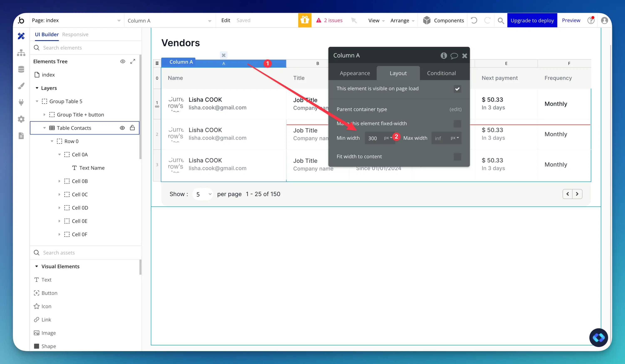Viewport: 625px width, 364px height.
Task: Collapse the Layers section
Action: pos(37,88)
